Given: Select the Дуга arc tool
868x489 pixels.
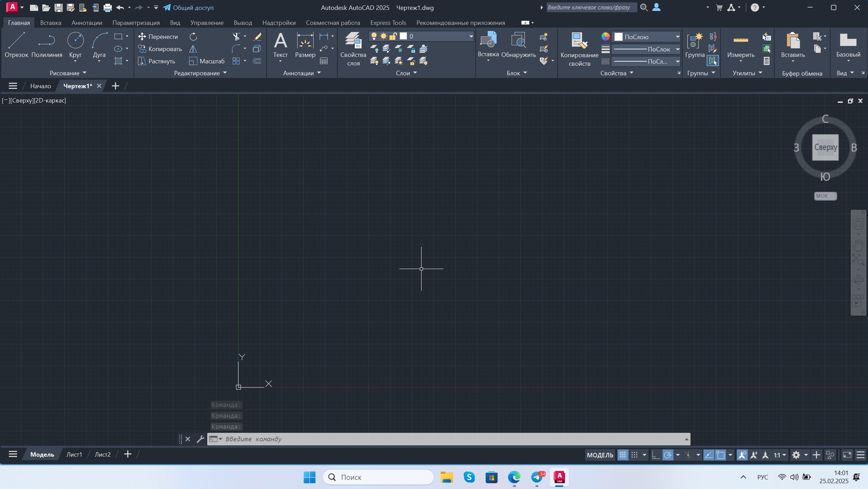Looking at the screenshot, I should coord(99,46).
